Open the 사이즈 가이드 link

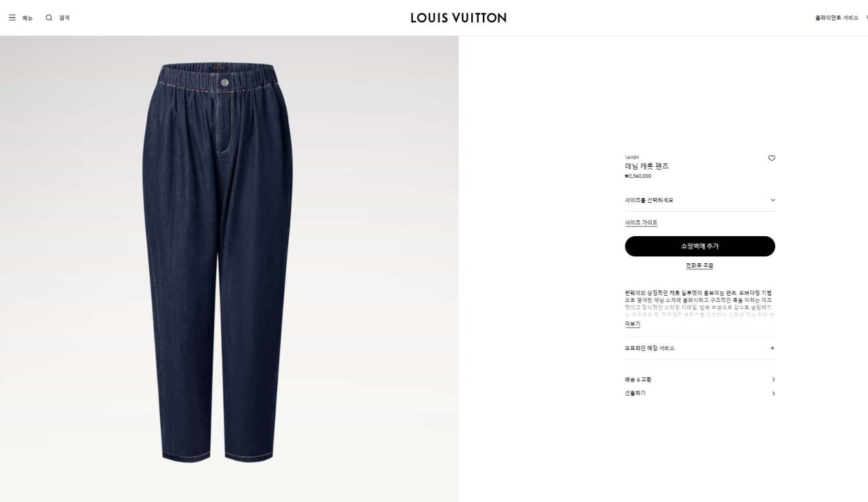[x=641, y=223]
